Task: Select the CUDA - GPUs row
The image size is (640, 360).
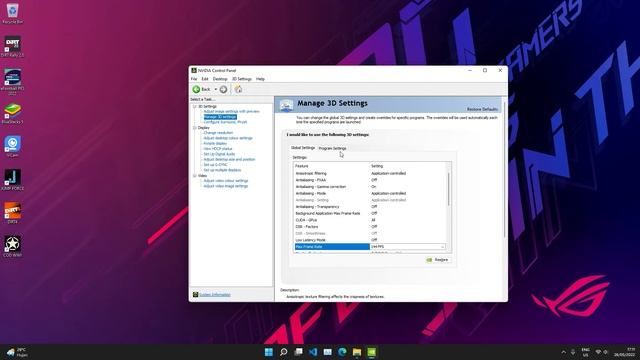Action: click(370, 220)
